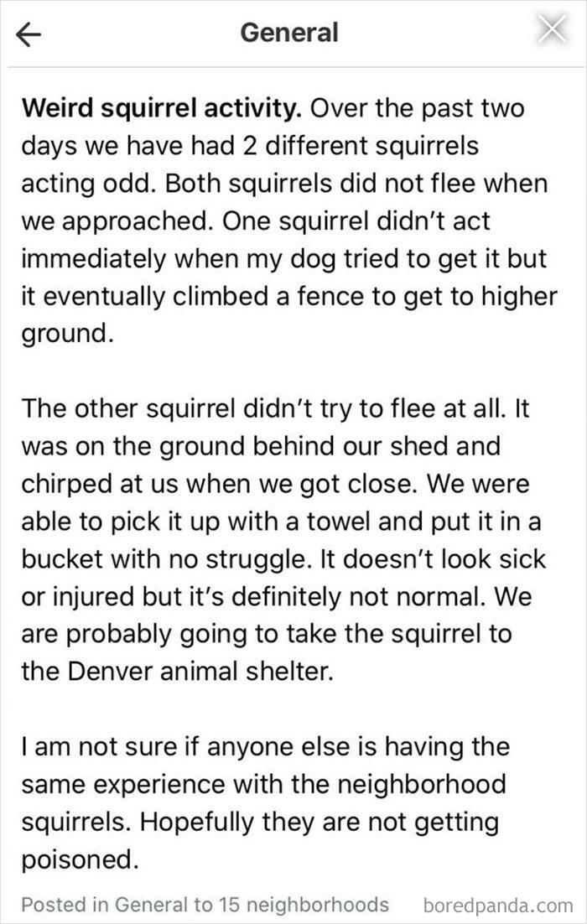Dismiss the post with the X icon

click(x=552, y=28)
